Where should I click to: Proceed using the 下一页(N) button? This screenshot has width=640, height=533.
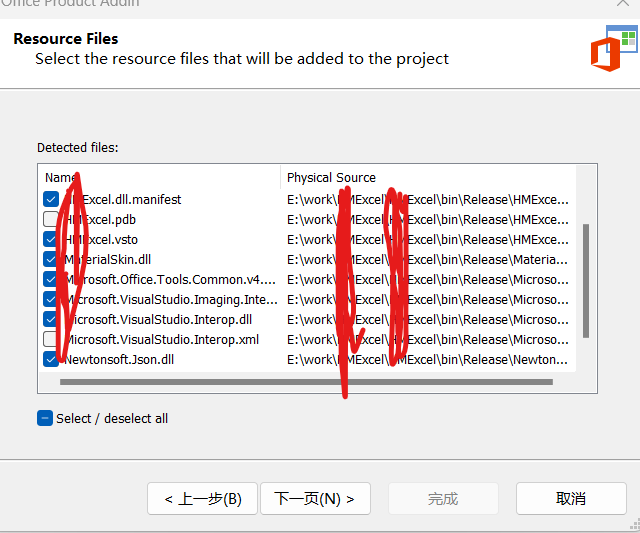tap(315, 499)
